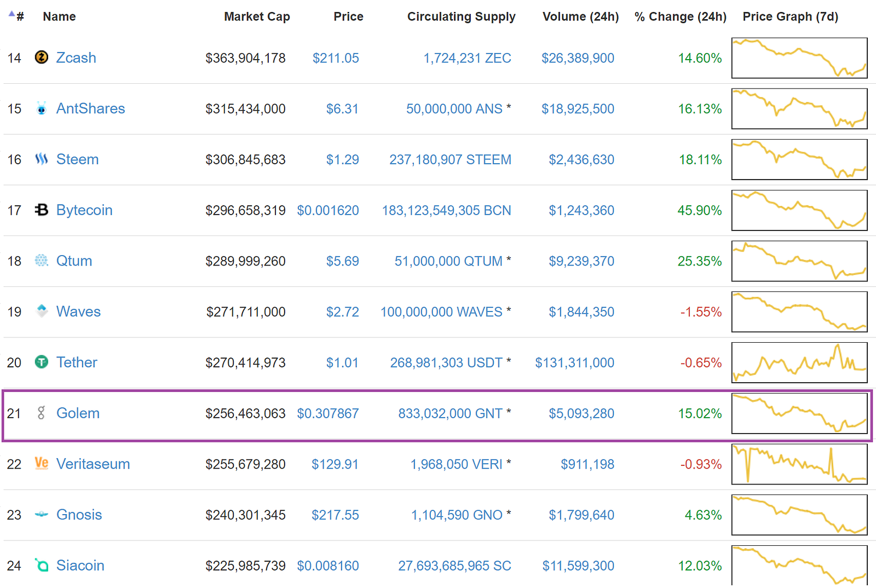Screen dimensions: 876x588
Task: Click Golem supply 833,032,000 GNT
Action: tap(450, 413)
